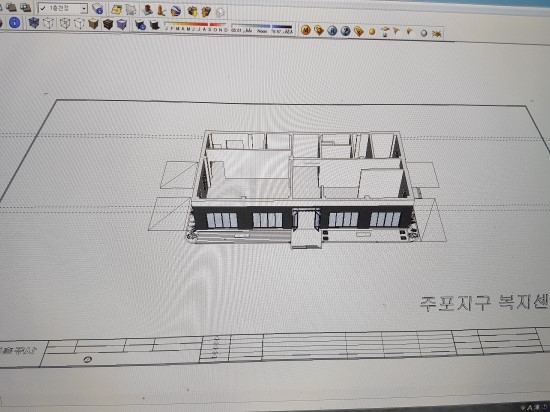Click the layer dropdown arrow button
The width and height of the screenshot is (550, 412).
84,8
